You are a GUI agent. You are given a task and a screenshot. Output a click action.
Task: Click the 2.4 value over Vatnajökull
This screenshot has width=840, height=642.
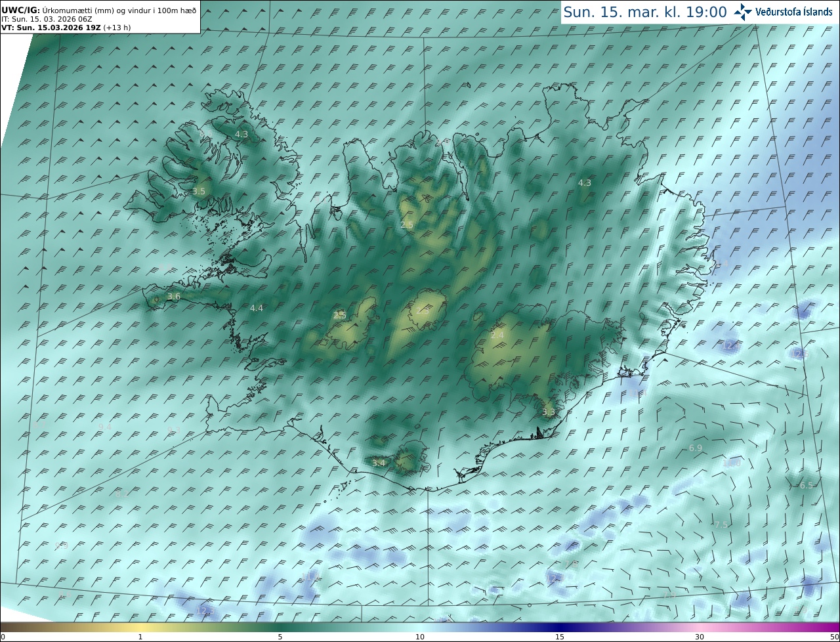click(497, 335)
